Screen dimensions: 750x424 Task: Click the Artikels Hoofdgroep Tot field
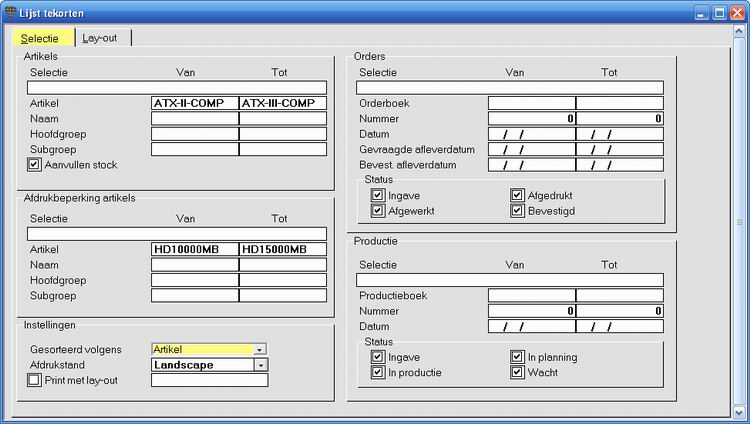[283, 134]
